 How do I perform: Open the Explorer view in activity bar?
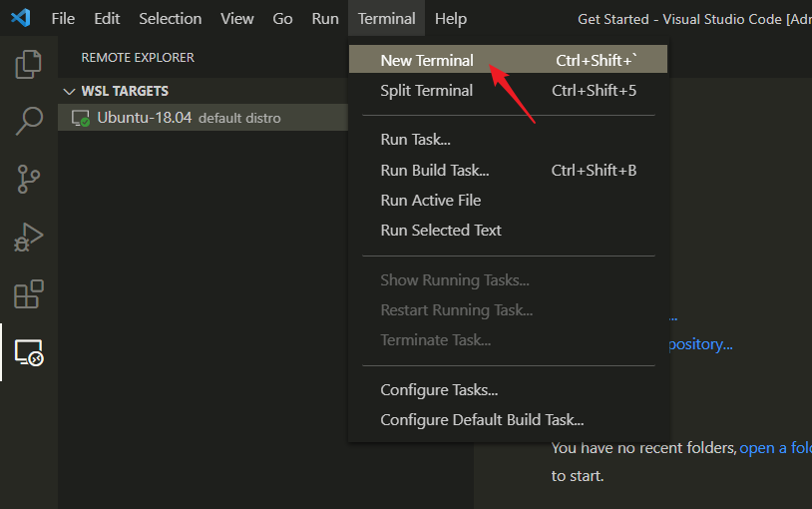pos(29,64)
